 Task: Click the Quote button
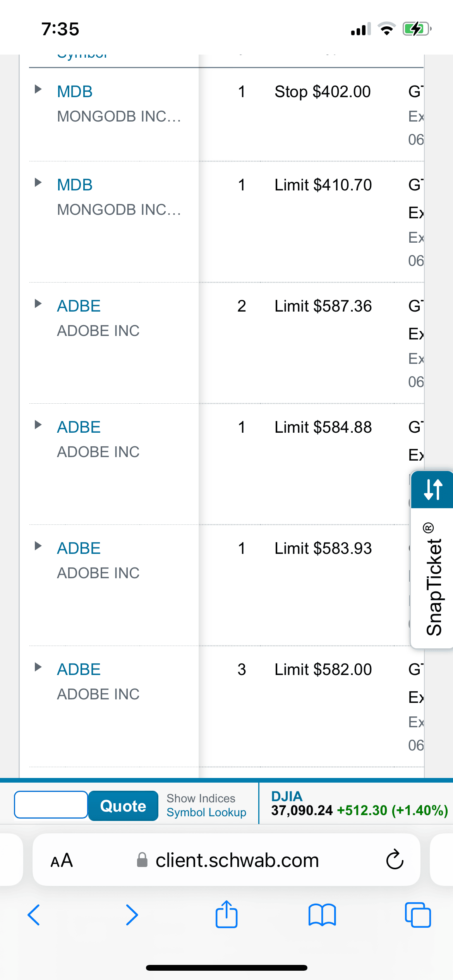tap(123, 806)
